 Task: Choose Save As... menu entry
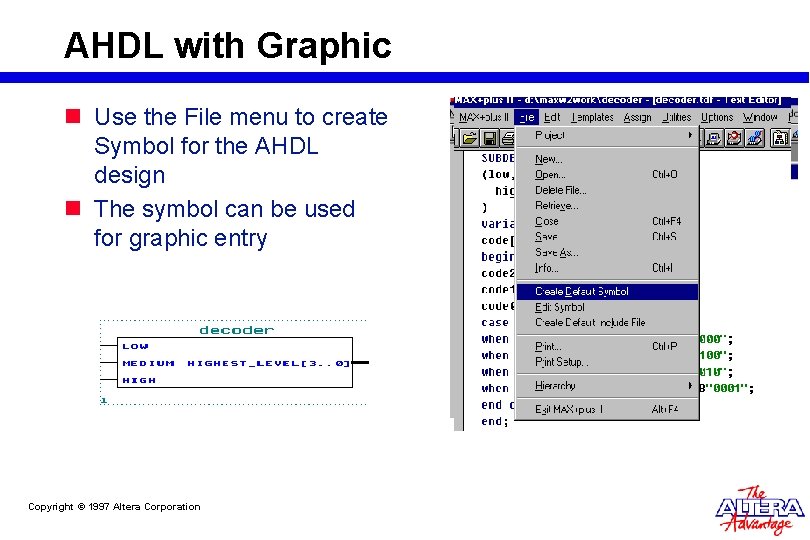pyautogui.click(x=608, y=252)
